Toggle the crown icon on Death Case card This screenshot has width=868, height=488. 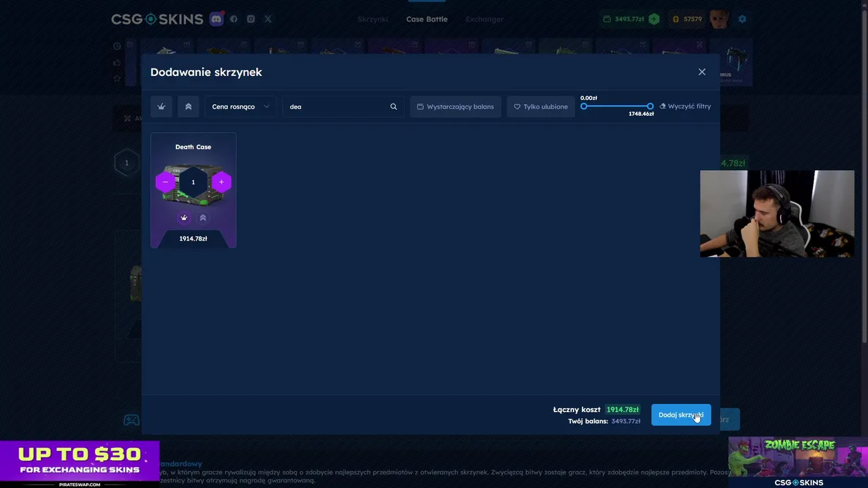point(184,218)
